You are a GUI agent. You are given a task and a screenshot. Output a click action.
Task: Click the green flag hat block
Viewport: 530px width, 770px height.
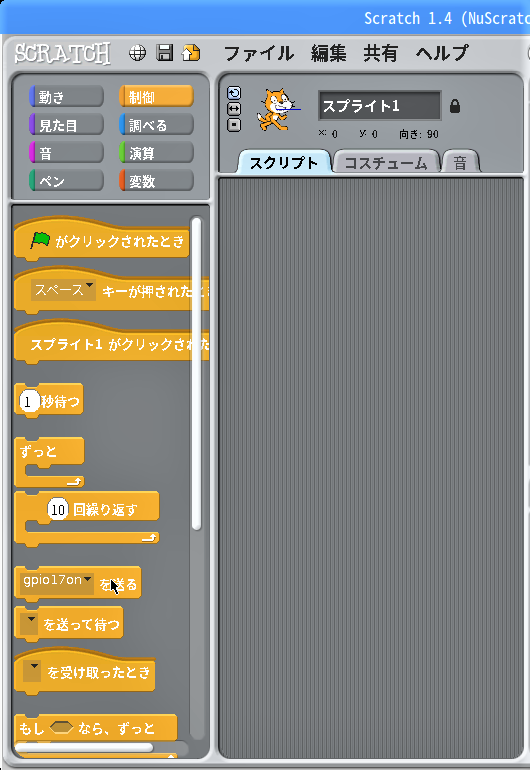(x=102, y=241)
